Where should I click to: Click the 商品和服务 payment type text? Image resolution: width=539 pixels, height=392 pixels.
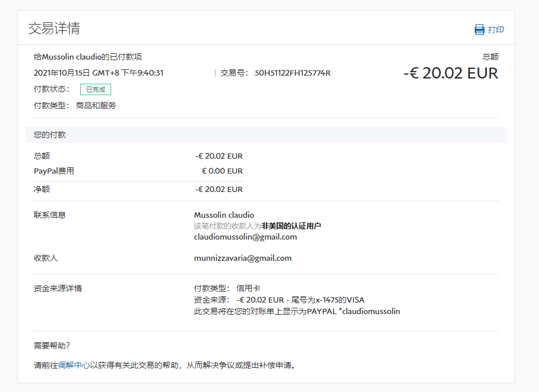[96, 105]
